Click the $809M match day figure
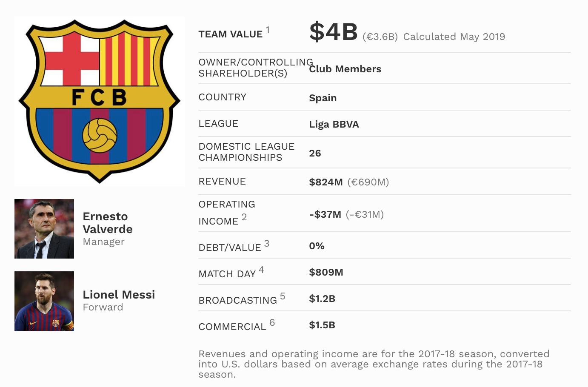This screenshot has height=387, width=588. tap(326, 272)
